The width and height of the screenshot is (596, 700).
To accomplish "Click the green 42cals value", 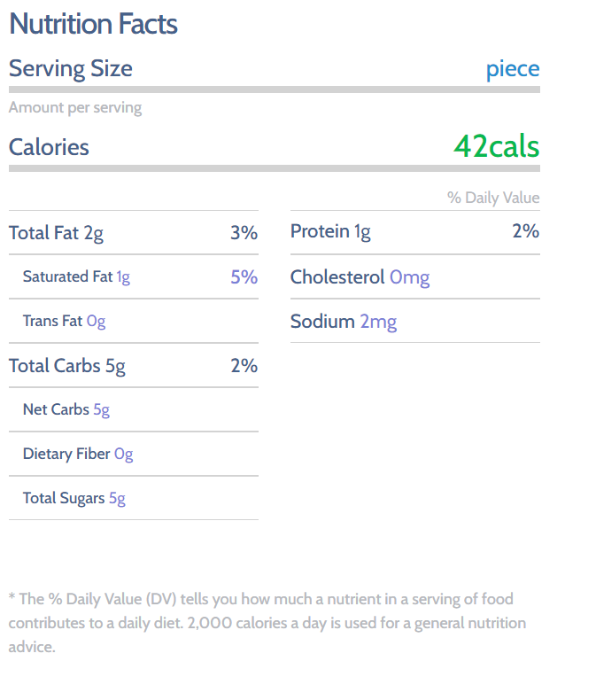I will coord(496,146).
